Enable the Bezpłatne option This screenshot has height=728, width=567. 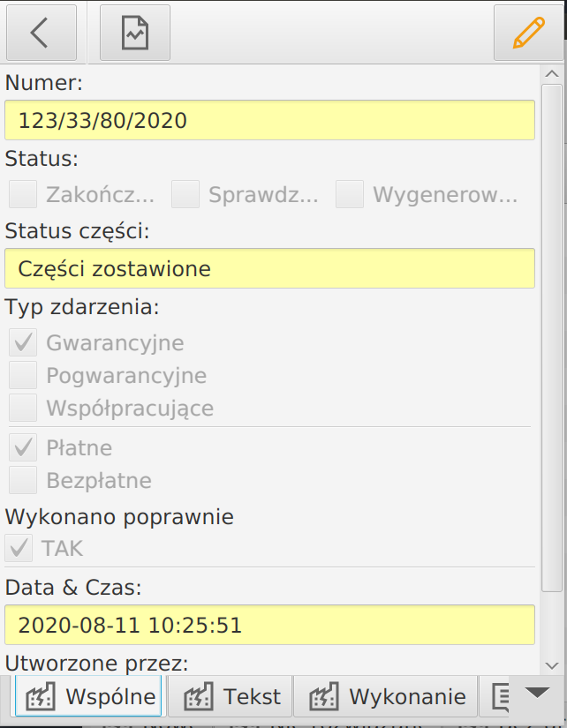coord(21,480)
